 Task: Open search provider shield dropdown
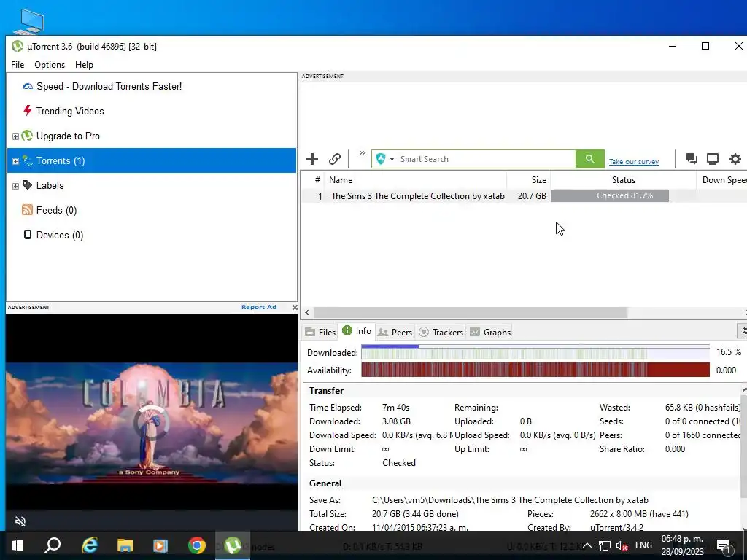[x=385, y=159]
